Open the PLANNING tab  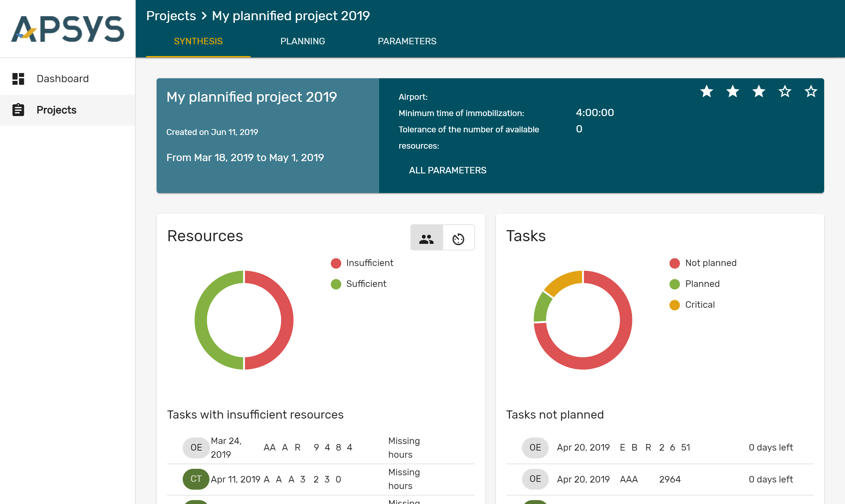pos(302,41)
